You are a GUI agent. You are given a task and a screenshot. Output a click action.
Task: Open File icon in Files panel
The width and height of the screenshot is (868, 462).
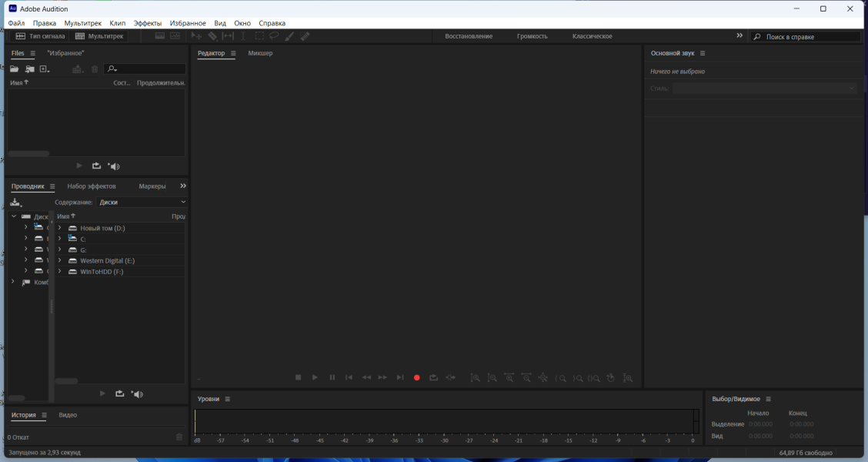15,69
